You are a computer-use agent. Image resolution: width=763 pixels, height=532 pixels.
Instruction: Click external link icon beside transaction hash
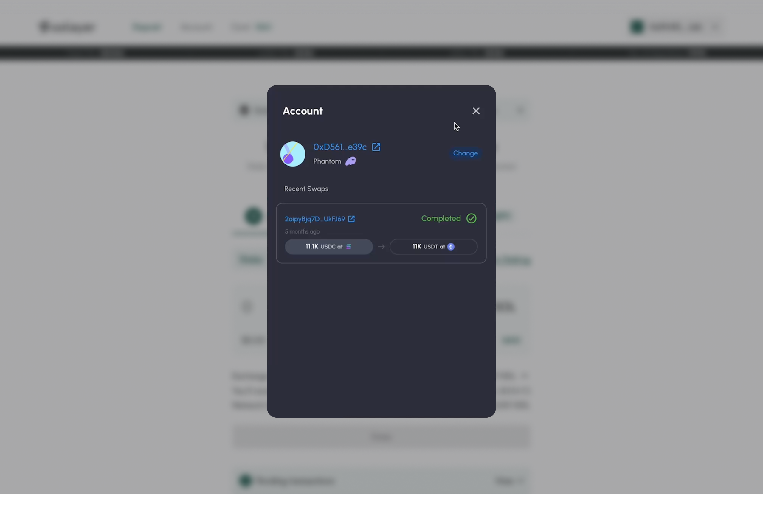coord(351,219)
